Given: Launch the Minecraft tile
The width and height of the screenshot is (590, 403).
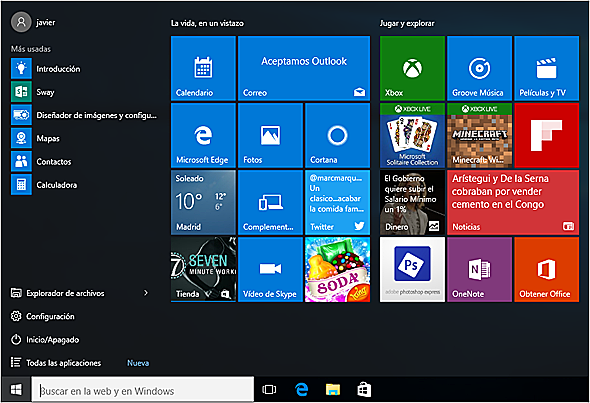Looking at the screenshot, I should click(x=479, y=135).
